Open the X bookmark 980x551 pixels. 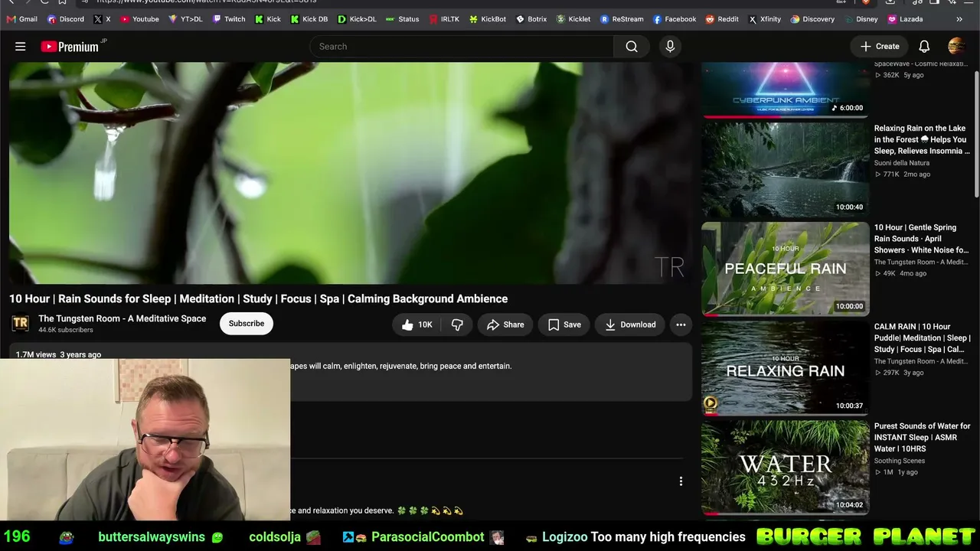[103, 19]
